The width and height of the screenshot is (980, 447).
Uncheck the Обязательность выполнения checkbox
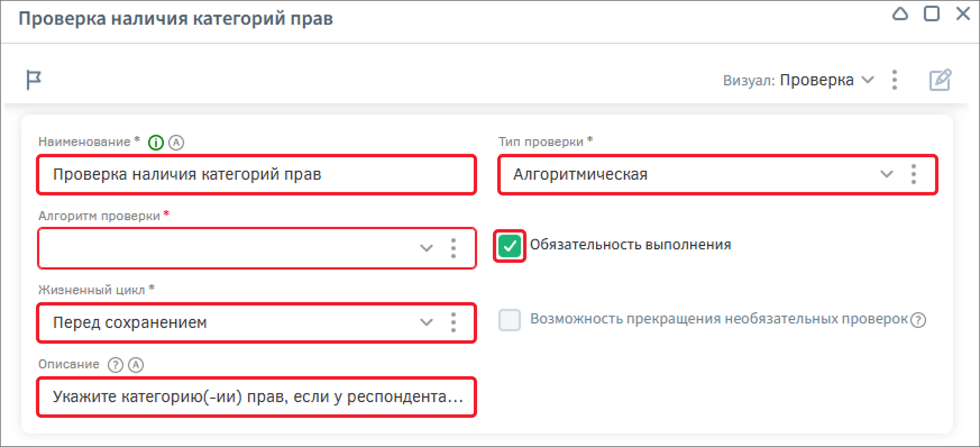(510, 246)
